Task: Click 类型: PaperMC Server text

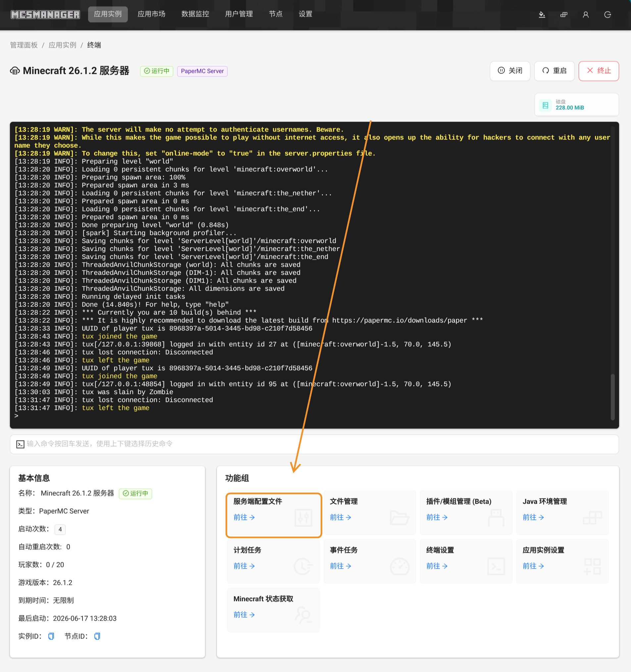Action: click(54, 511)
